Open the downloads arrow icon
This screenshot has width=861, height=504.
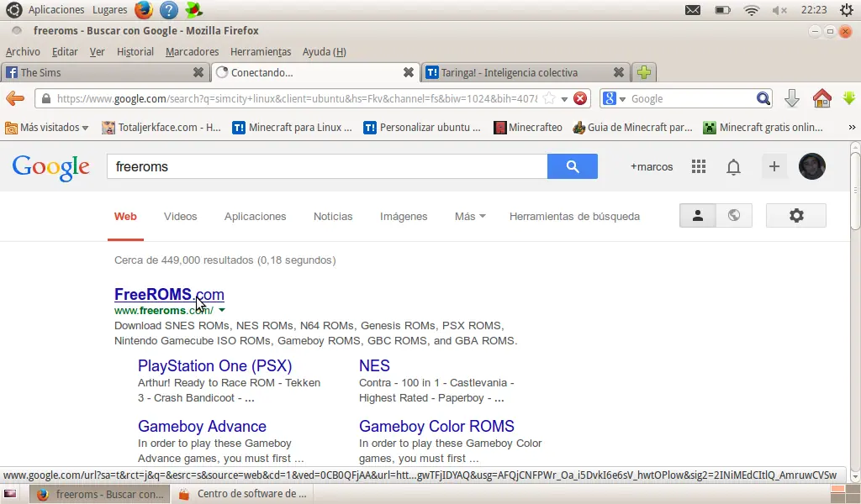pyautogui.click(x=791, y=99)
